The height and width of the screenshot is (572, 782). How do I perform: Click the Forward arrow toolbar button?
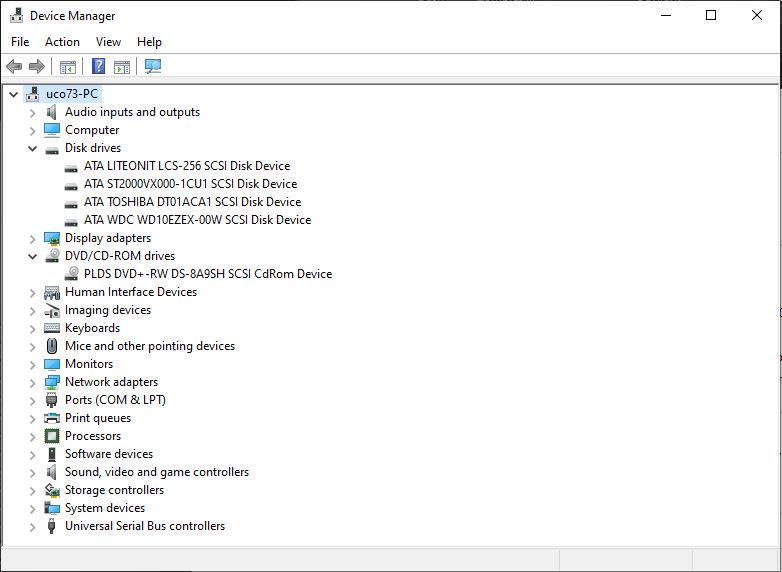(x=37, y=67)
